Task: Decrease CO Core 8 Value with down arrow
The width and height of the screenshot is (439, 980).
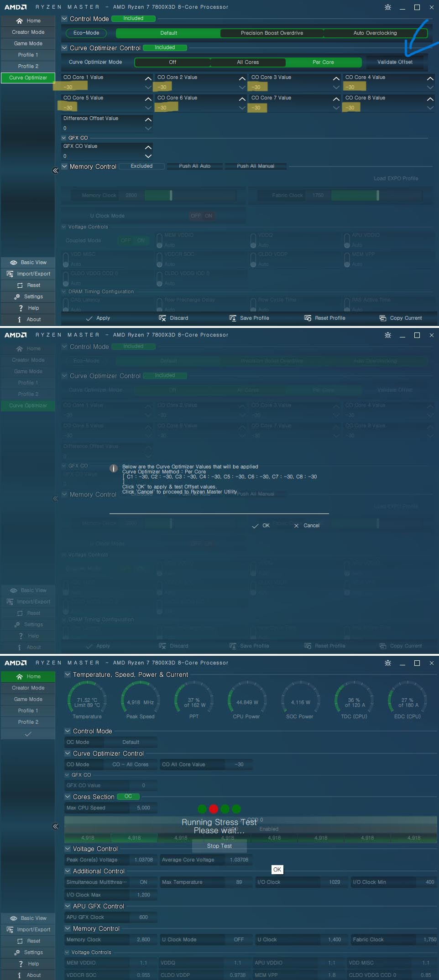Action: click(430, 108)
